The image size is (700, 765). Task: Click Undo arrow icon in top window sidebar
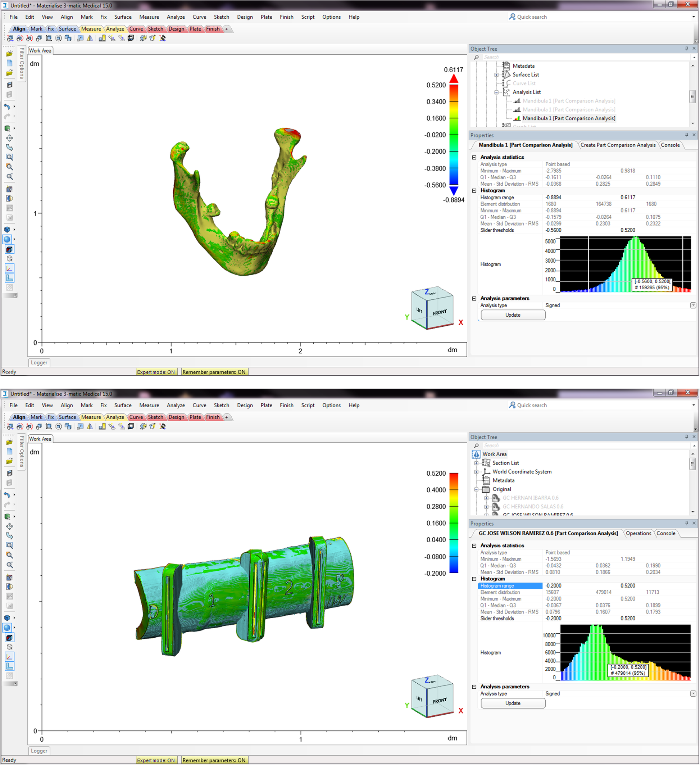point(7,107)
